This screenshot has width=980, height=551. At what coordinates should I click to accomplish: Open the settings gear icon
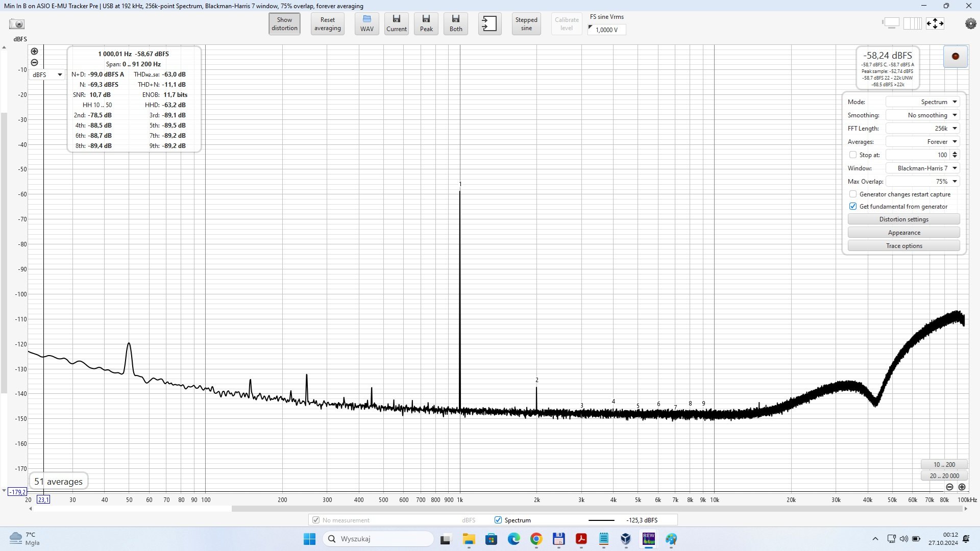point(970,23)
